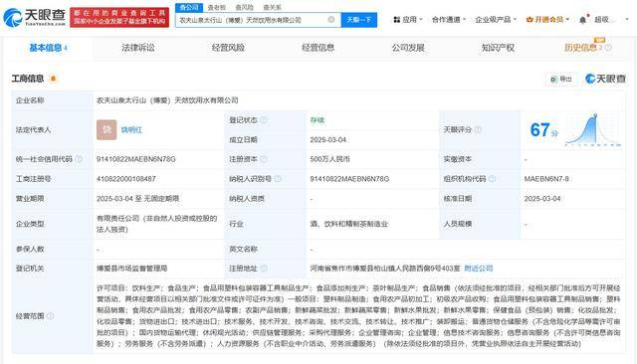Click the registration number 410822000108487
The image size is (637, 364).
click(x=126, y=179)
